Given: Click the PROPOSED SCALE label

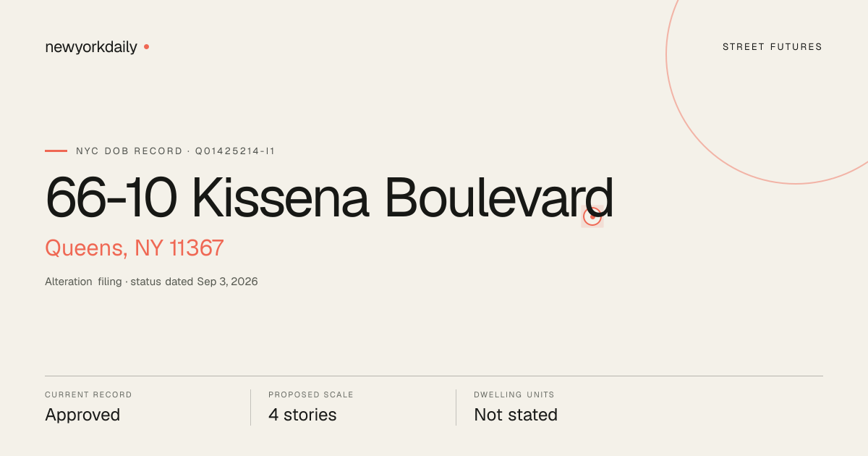Looking at the screenshot, I should click(311, 395).
